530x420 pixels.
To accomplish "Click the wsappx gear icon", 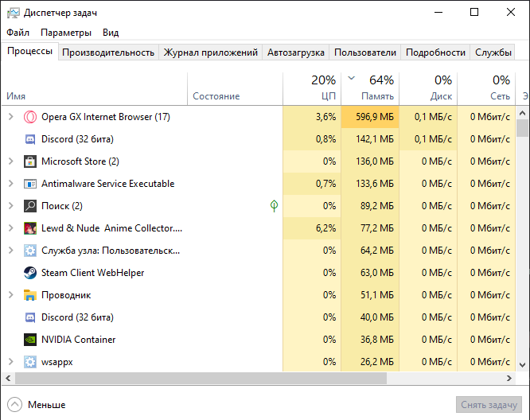I will [x=30, y=362].
